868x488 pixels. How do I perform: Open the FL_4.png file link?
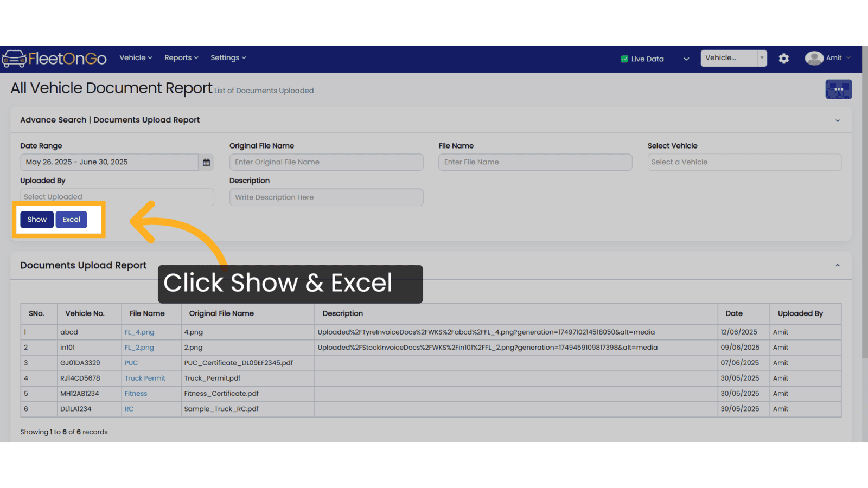coord(139,332)
